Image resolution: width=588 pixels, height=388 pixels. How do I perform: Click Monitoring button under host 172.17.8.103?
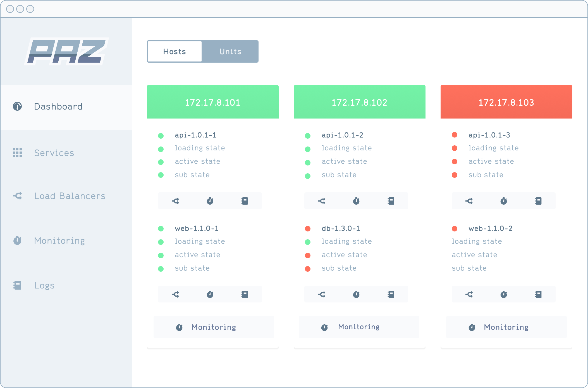506,327
